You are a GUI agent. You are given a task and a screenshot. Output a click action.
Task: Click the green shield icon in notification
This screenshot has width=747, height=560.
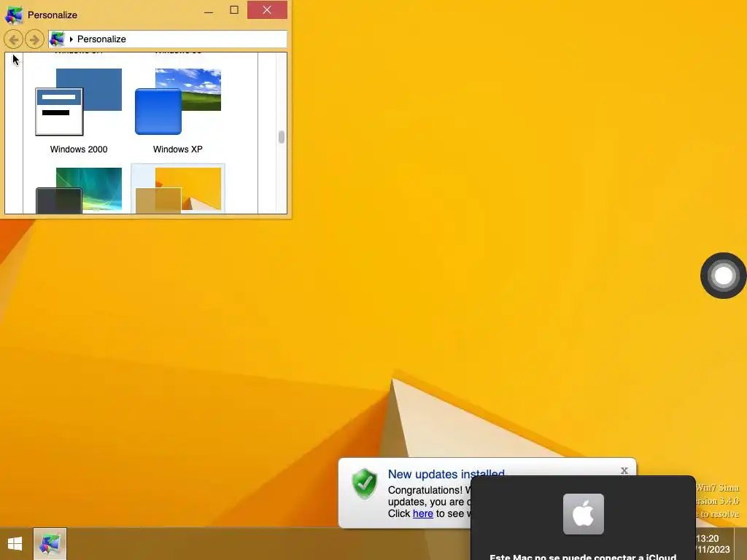(365, 484)
